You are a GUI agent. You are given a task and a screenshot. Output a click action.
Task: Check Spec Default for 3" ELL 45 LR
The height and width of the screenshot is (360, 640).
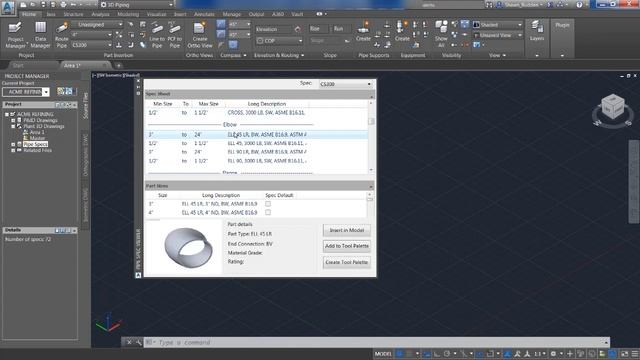point(268,204)
